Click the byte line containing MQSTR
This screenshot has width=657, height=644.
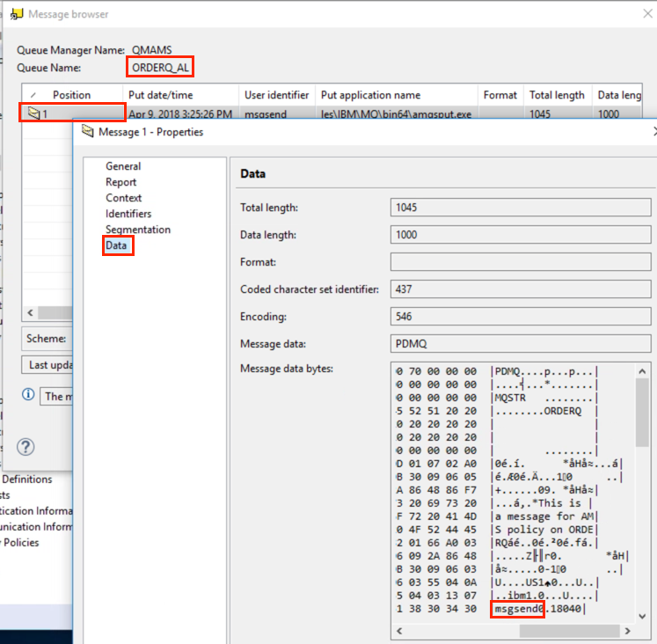click(497, 398)
